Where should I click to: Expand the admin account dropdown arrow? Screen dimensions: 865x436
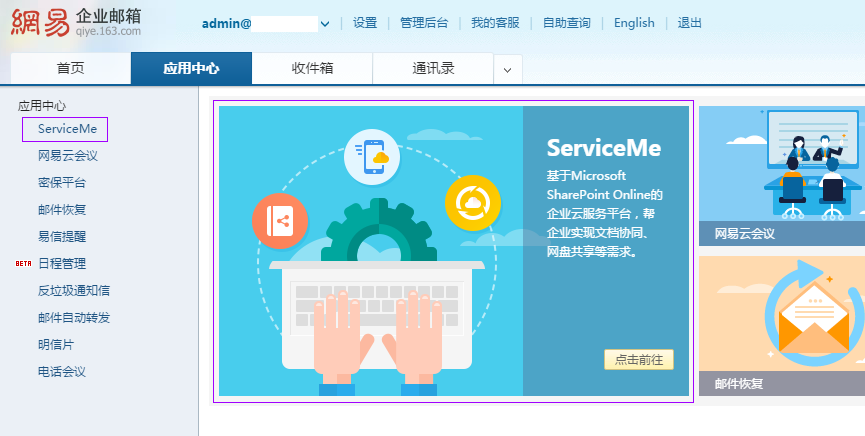pos(325,24)
